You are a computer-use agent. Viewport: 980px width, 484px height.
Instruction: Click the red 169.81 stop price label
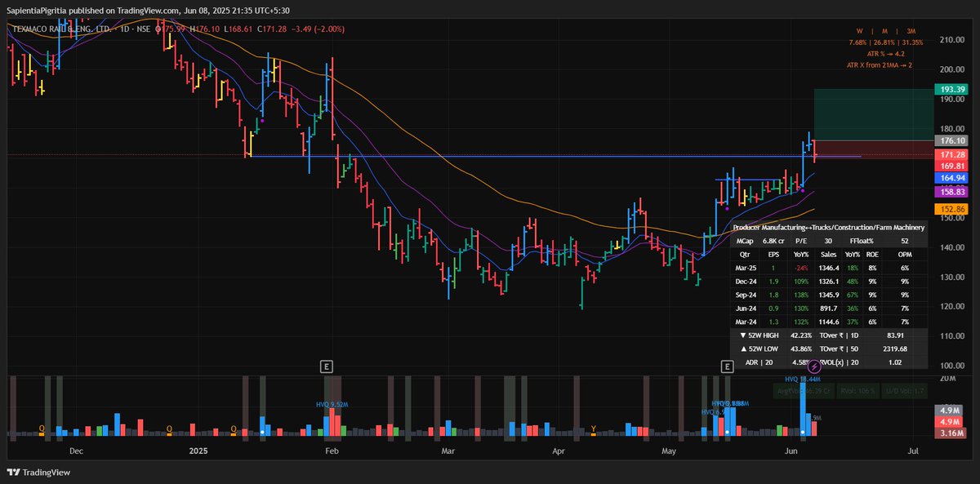pos(950,165)
